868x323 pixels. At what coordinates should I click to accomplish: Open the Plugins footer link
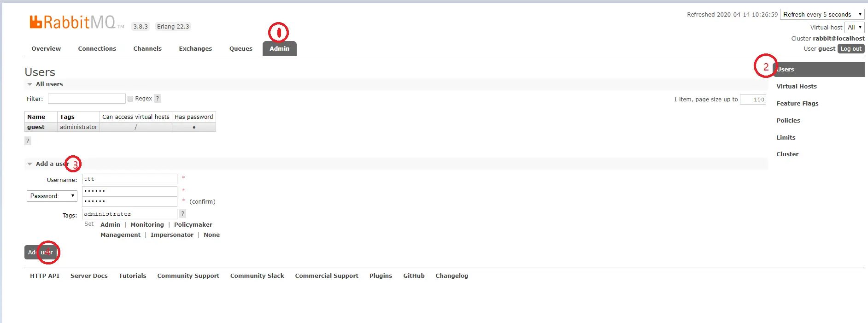[381, 276]
